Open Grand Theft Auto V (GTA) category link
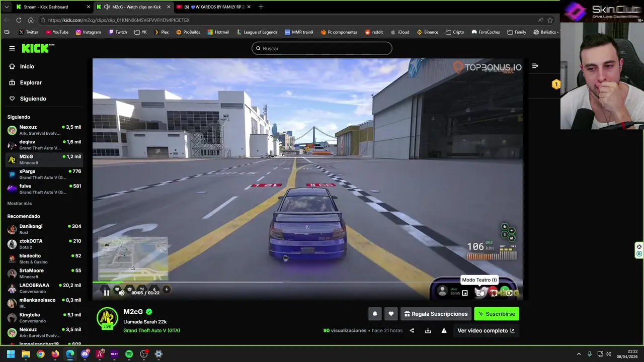 click(x=151, y=330)
